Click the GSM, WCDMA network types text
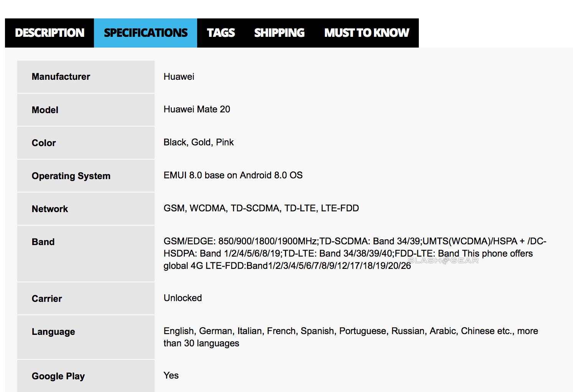Viewport: 573px width, 392px height. (261, 208)
